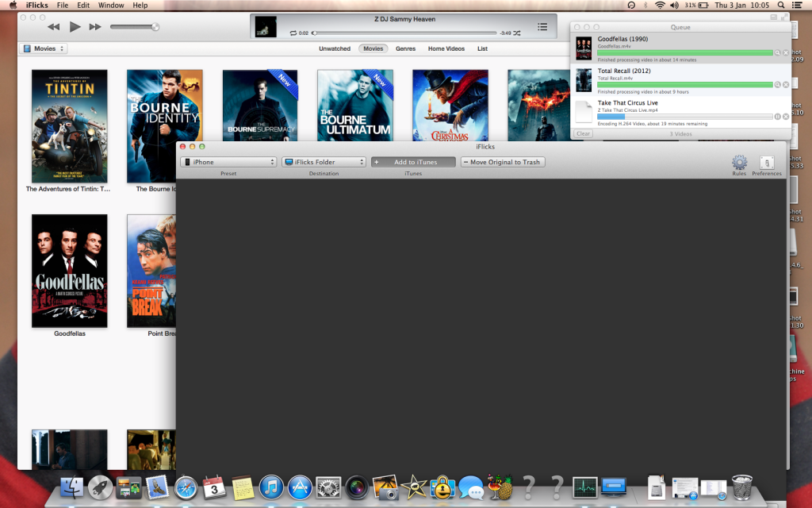Open the File menu
The width and height of the screenshot is (812, 508).
(x=63, y=6)
